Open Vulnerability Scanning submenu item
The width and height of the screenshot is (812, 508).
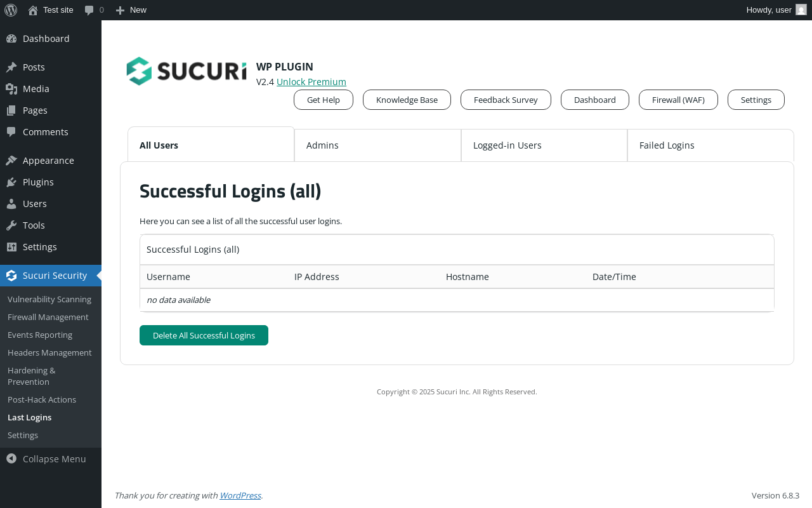click(x=51, y=299)
